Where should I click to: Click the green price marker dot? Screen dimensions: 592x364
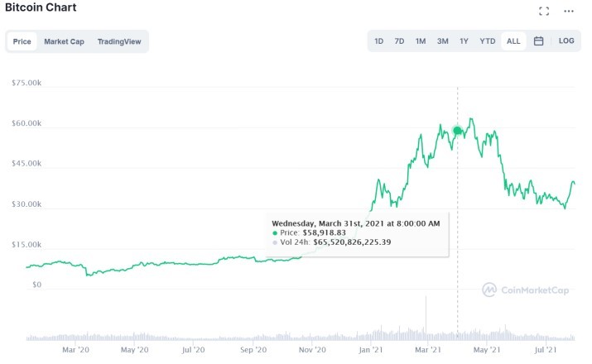pos(457,131)
